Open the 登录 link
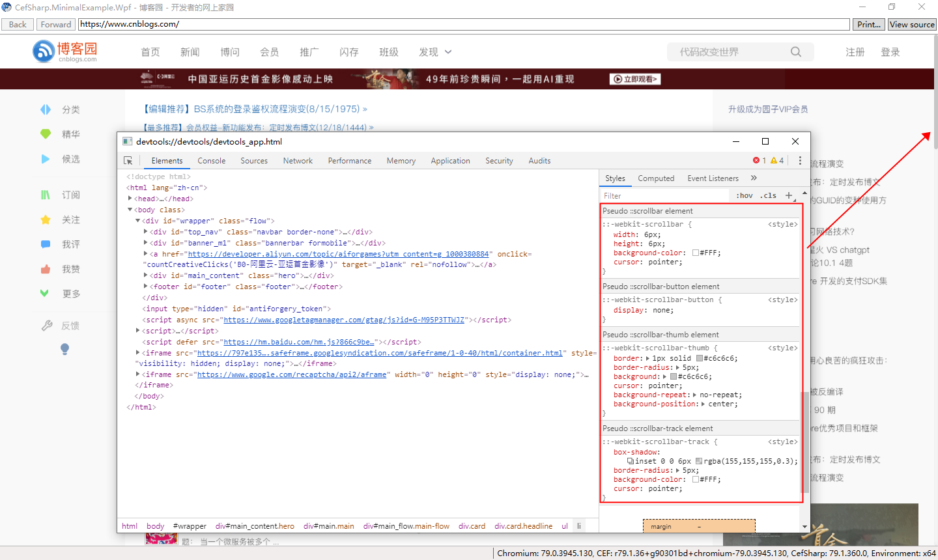The height and width of the screenshot is (560, 938). click(x=890, y=52)
